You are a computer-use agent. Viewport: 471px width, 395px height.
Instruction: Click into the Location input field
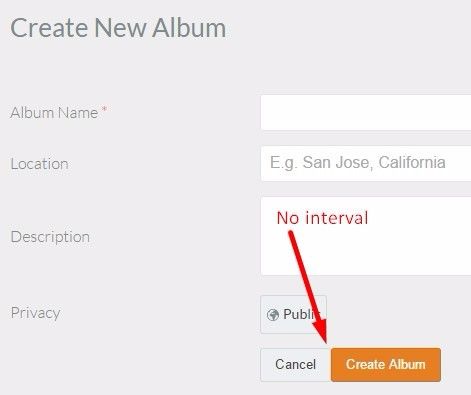(366, 163)
